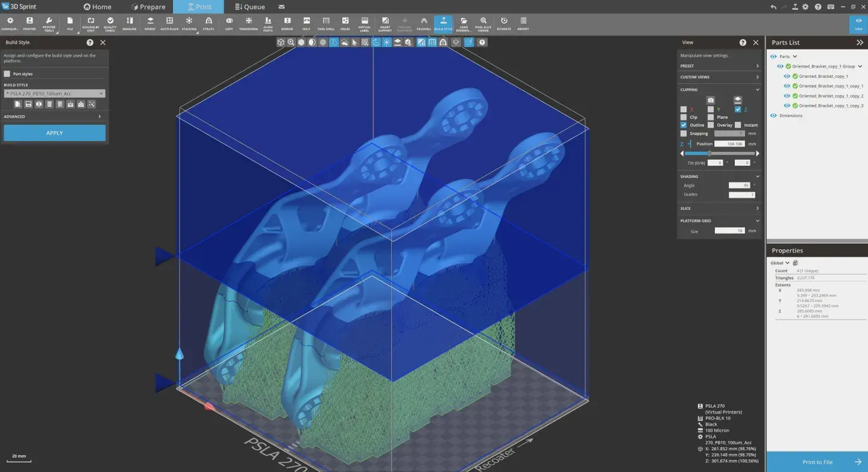Enable the Part styles checkbox

(7, 74)
